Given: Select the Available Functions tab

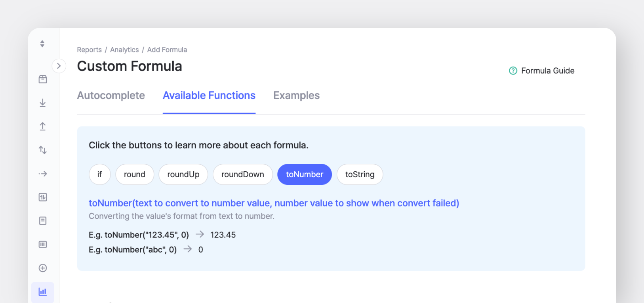Looking at the screenshot, I should click(209, 96).
